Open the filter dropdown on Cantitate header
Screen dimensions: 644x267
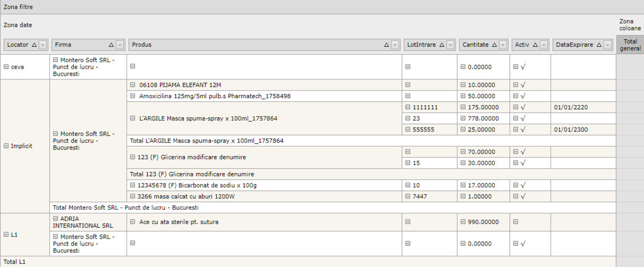503,45
